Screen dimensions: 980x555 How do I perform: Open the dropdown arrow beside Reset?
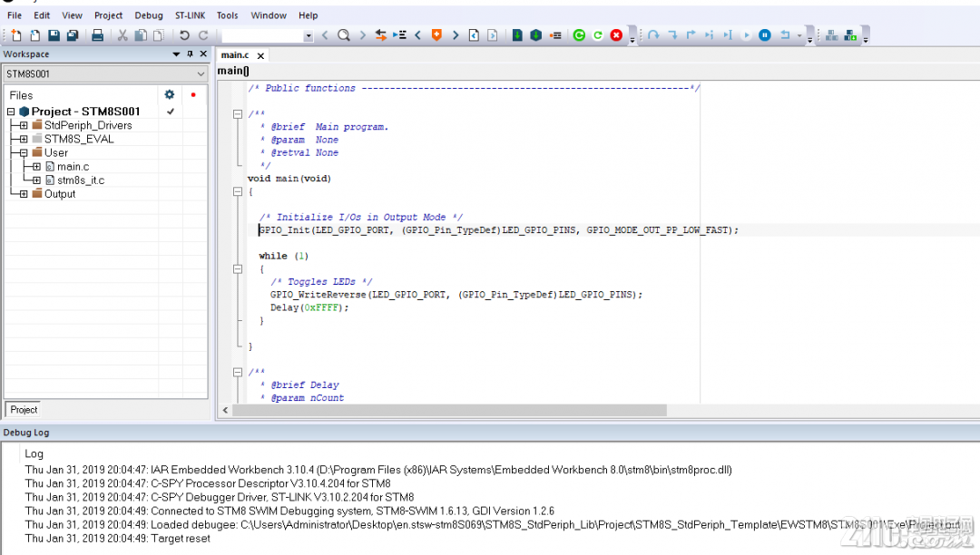799,35
